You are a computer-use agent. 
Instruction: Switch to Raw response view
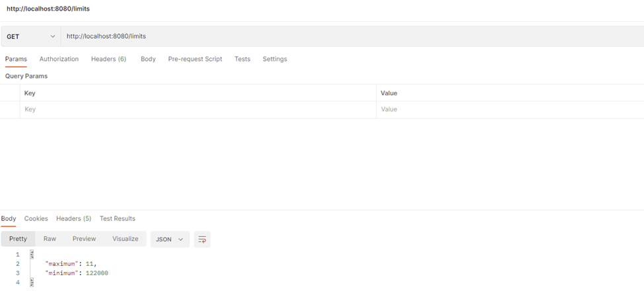tap(50, 239)
